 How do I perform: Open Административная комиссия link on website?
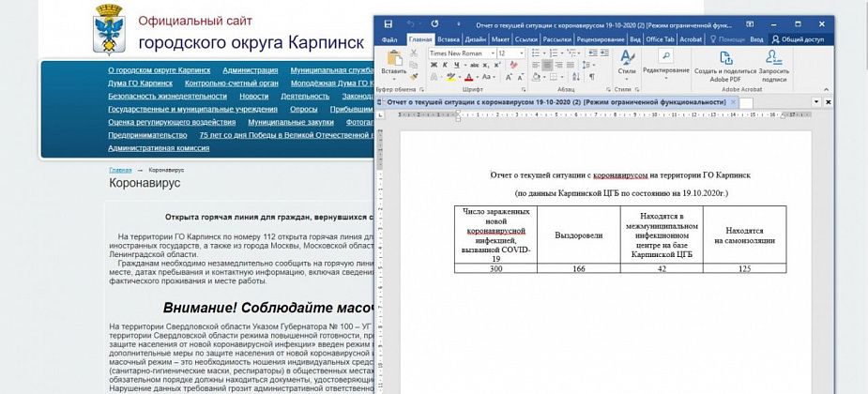point(159,148)
